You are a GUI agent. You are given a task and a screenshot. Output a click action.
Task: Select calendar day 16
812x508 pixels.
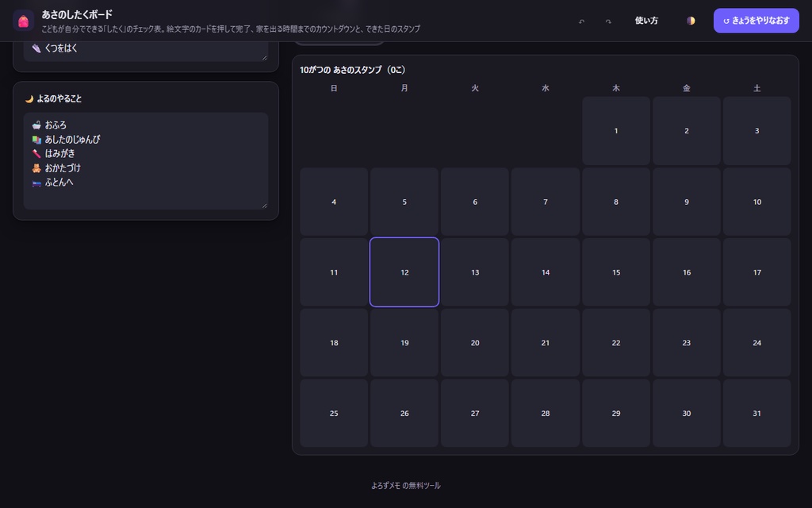point(686,272)
